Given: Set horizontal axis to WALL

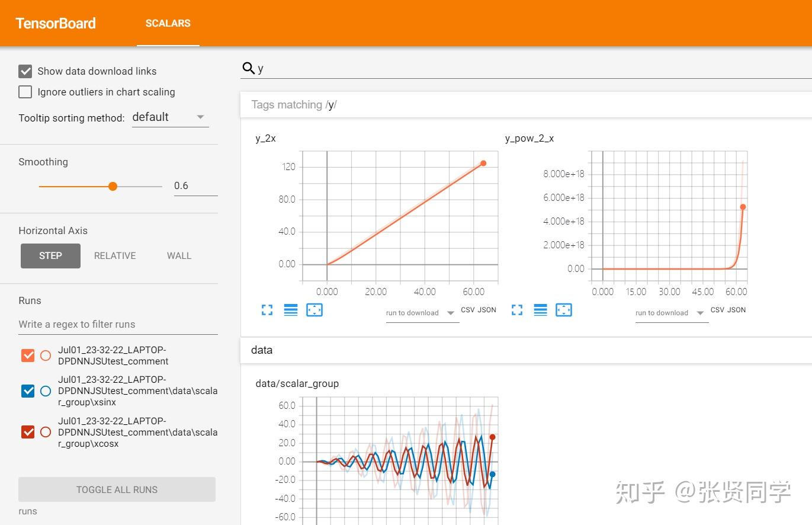Looking at the screenshot, I should (x=178, y=255).
